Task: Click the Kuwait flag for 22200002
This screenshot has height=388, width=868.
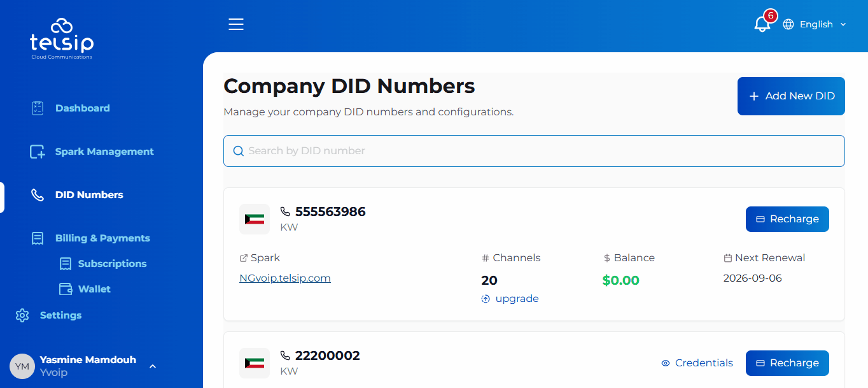Action: [x=255, y=363]
